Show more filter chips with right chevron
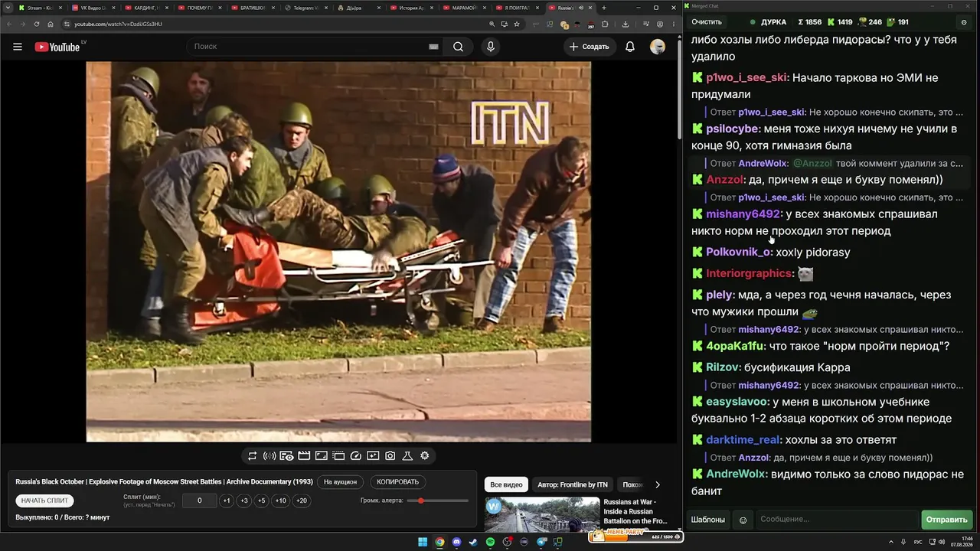The height and width of the screenshot is (551, 980). point(657,484)
